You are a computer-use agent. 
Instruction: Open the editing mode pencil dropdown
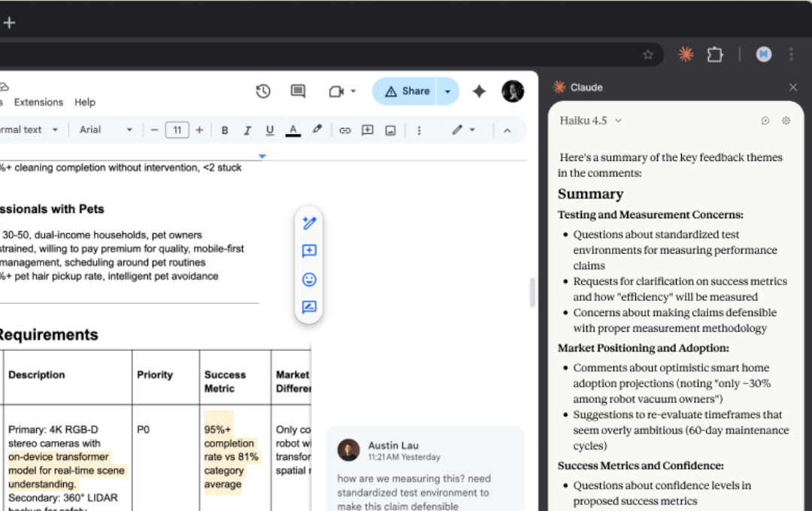(x=463, y=129)
